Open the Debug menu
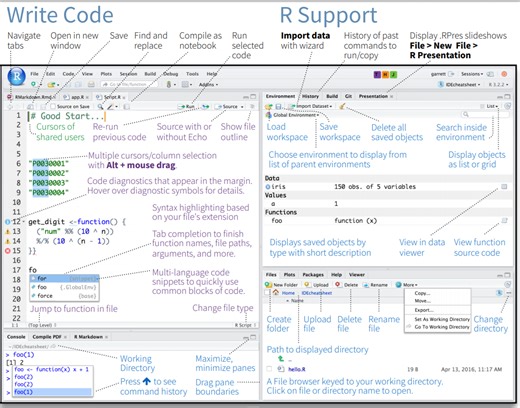The image size is (520, 408). 171,74
